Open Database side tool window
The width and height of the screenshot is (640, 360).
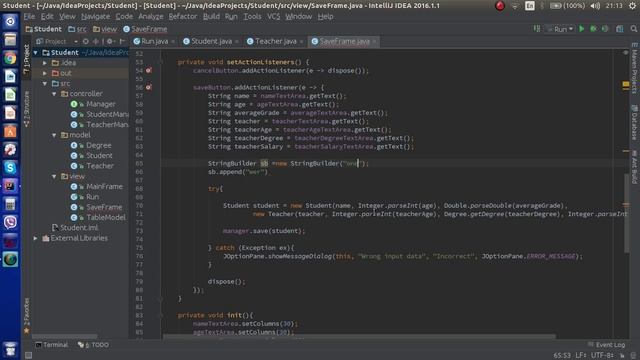pyautogui.click(x=634, y=122)
